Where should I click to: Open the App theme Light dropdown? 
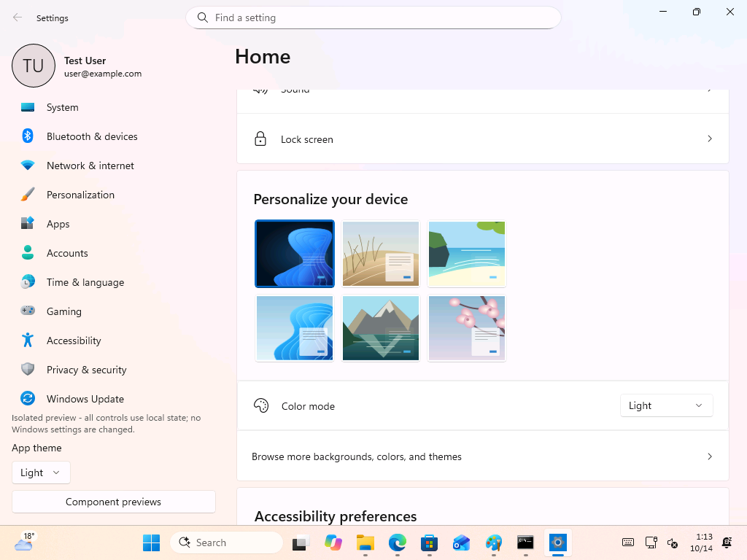pos(41,472)
